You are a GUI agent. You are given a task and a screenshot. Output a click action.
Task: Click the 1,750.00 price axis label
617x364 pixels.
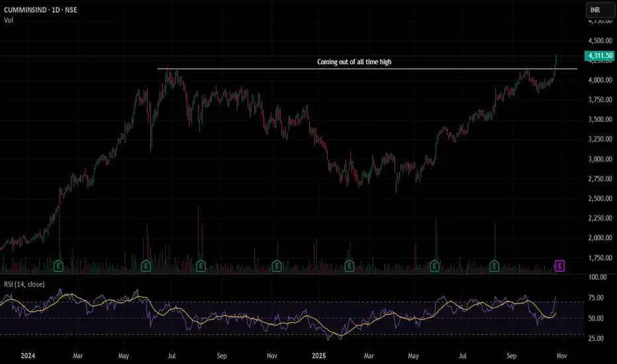600,257
